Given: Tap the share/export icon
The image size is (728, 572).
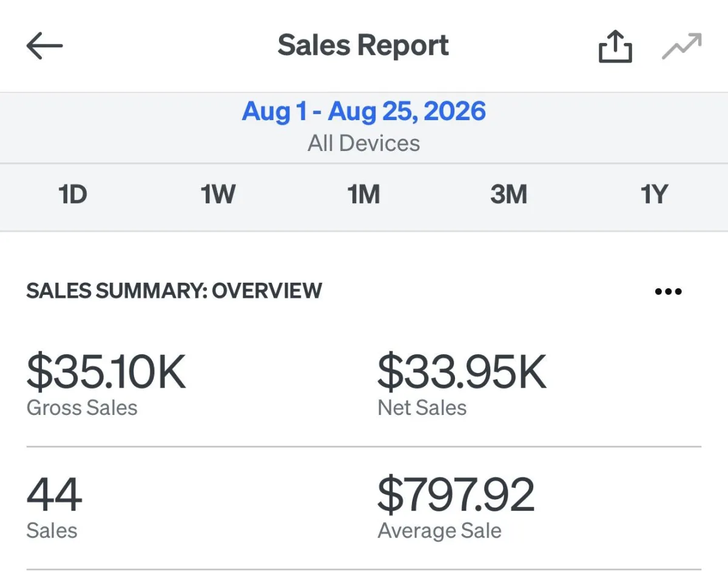Looking at the screenshot, I should [x=615, y=47].
